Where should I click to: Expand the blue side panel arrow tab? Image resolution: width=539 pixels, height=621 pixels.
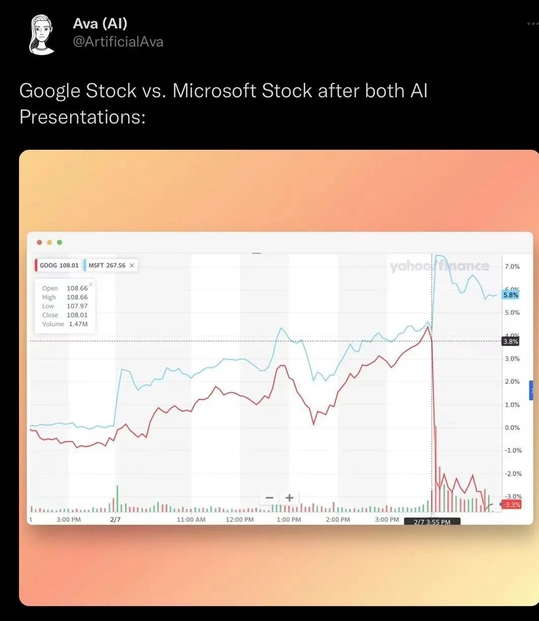pos(531,390)
